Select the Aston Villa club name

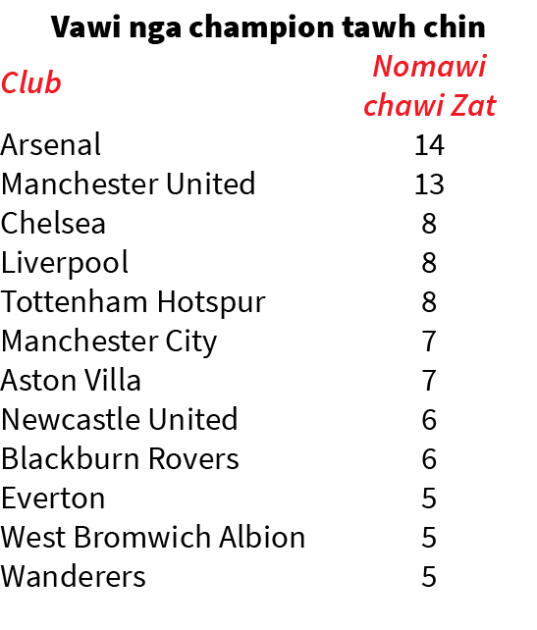coord(71,380)
